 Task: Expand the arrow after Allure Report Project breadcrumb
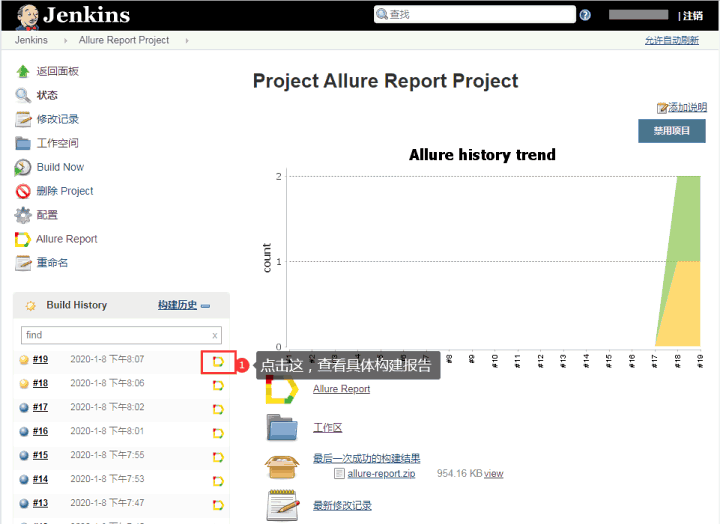(x=187, y=40)
